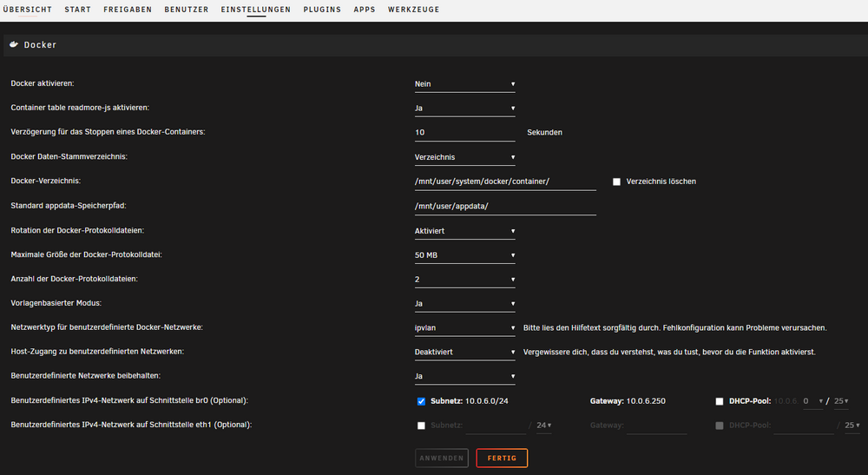This screenshot has height=475, width=868.
Task: Click the Docker-Verzeichnis path field
Action: 505,181
